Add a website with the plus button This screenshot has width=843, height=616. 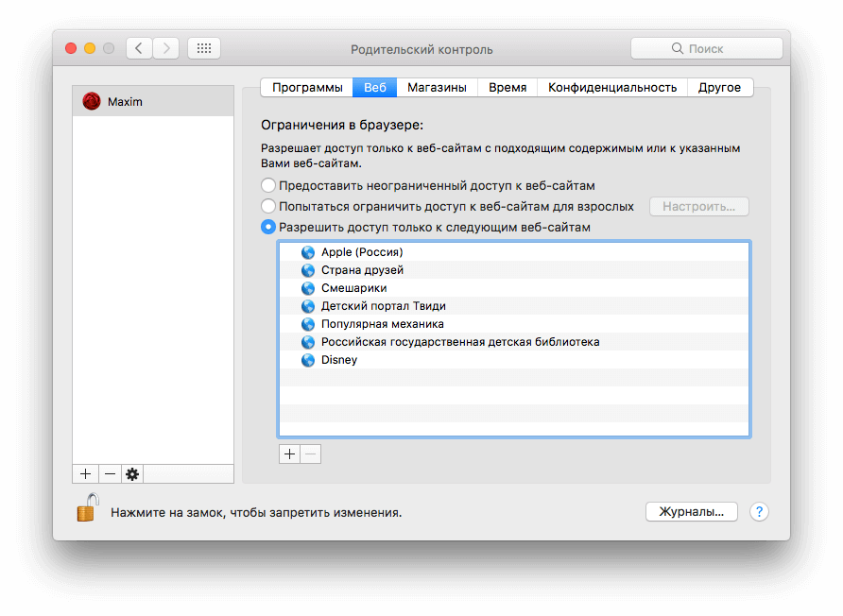(x=289, y=454)
